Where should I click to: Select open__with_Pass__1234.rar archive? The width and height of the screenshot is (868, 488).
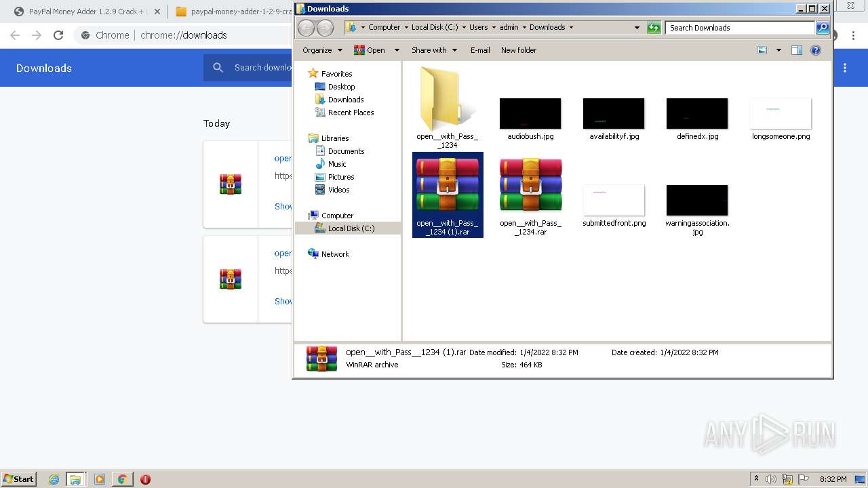click(531, 195)
